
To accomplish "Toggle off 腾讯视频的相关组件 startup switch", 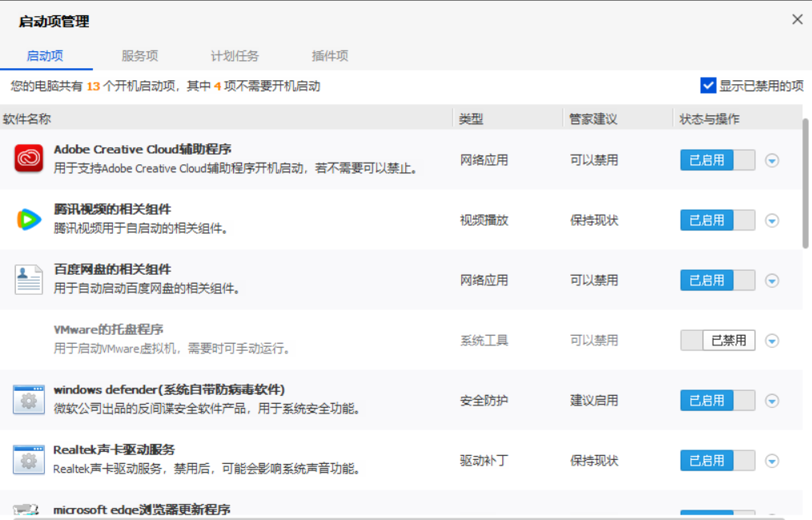I will pyautogui.click(x=718, y=220).
